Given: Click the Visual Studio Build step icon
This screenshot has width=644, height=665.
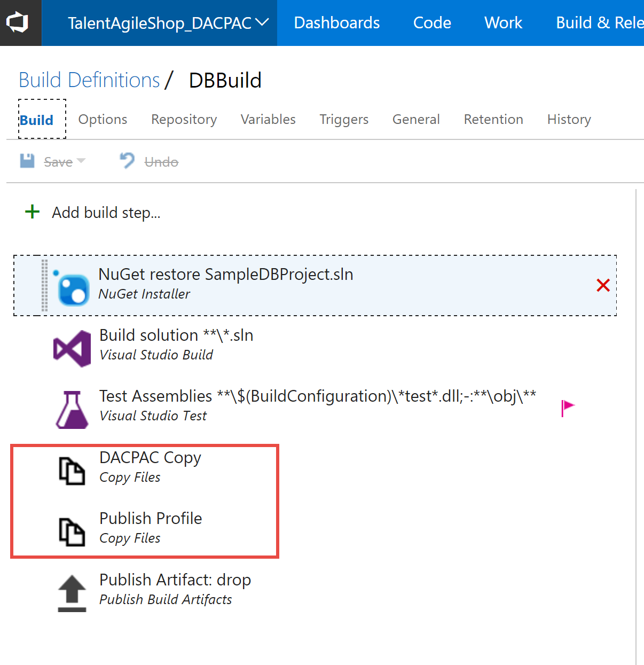Looking at the screenshot, I should [72, 347].
